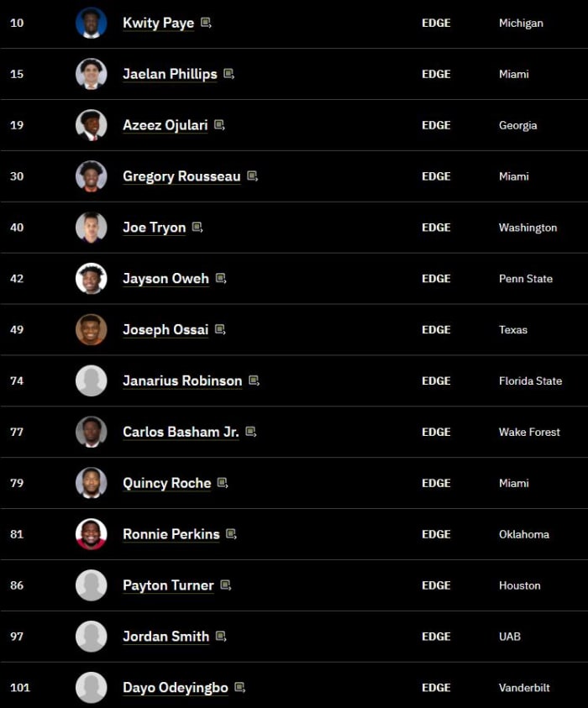Screen dimensions: 588x708
Task: Click Dayo Odeyingbo's news notes icon
Action: pyautogui.click(x=239, y=687)
